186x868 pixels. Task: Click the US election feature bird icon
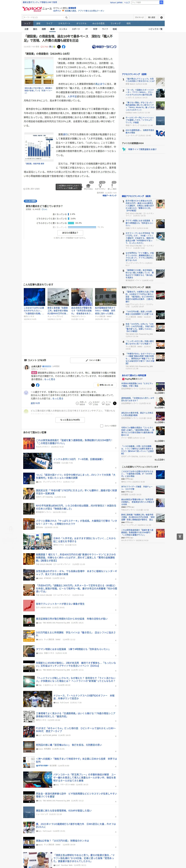pyautogui.click(x=124, y=149)
